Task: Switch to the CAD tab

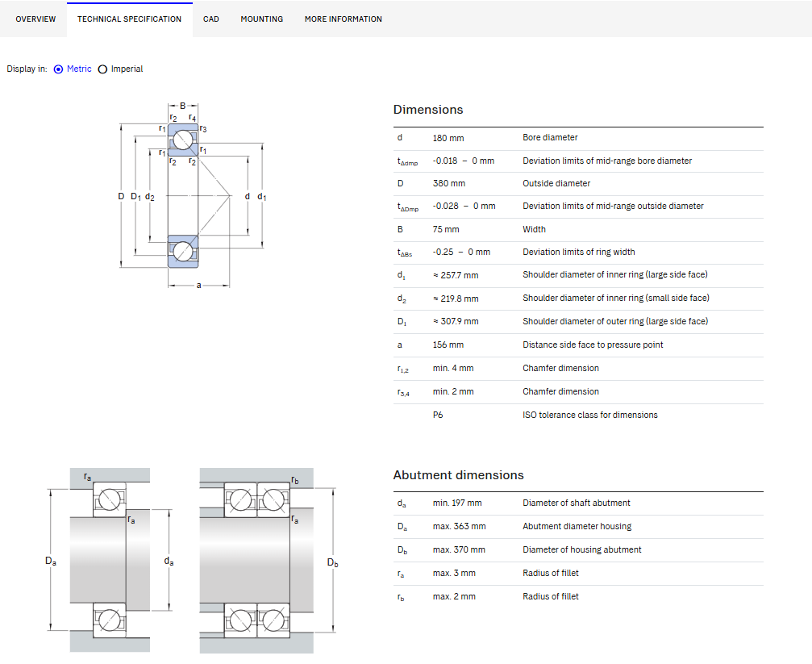Action: 210,19
